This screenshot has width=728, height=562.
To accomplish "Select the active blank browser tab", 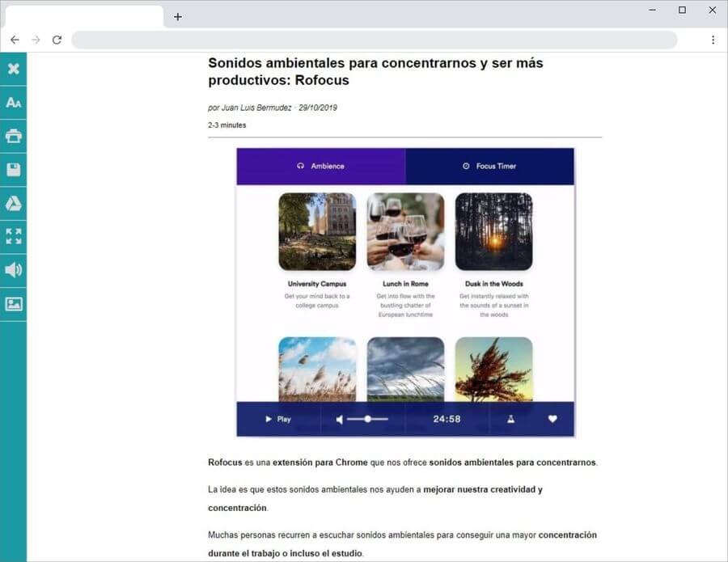I will pyautogui.click(x=84, y=17).
